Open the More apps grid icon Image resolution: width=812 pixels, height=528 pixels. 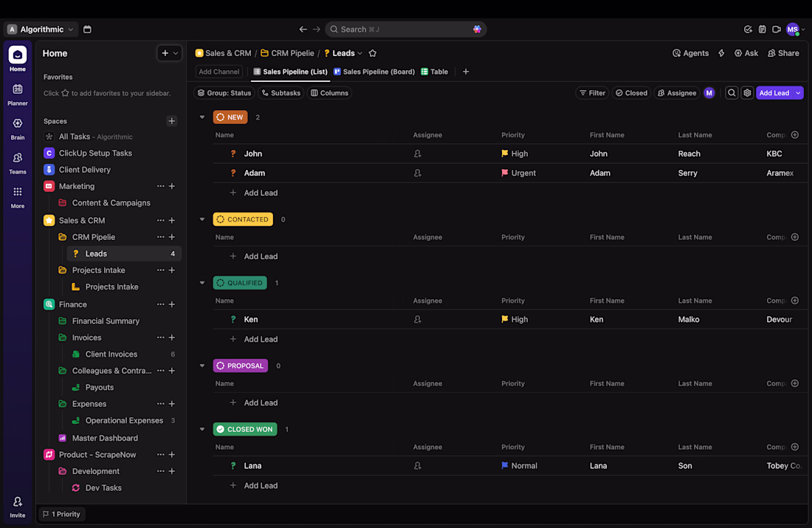(17, 192)
